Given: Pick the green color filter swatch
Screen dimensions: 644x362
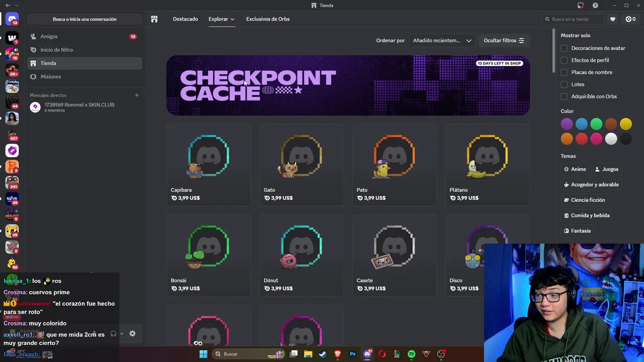Looking at the screenshot, I should [596, 124].
